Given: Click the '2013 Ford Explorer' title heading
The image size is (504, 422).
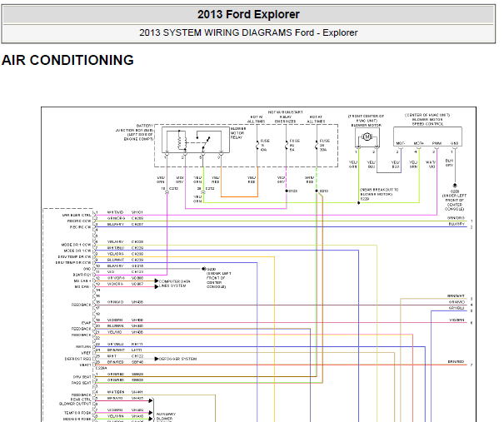Looking at the screenshot, I should [x=248, y=14].
